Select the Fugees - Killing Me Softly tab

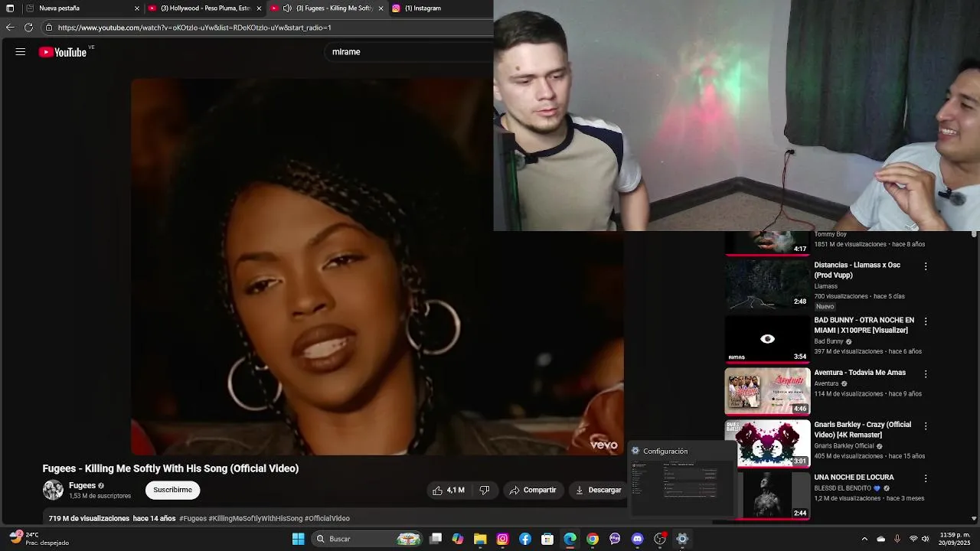coord(327,8)
